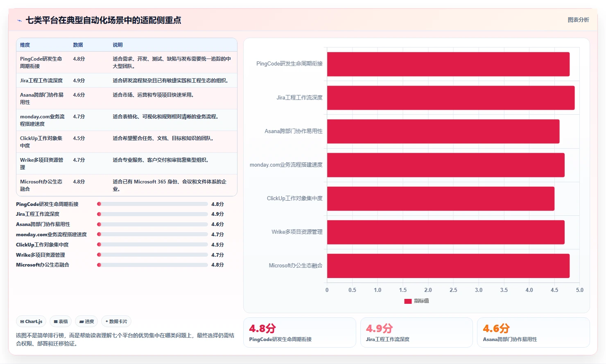Click the 说明 column header

pyautogui.click(x=118, y=45)
